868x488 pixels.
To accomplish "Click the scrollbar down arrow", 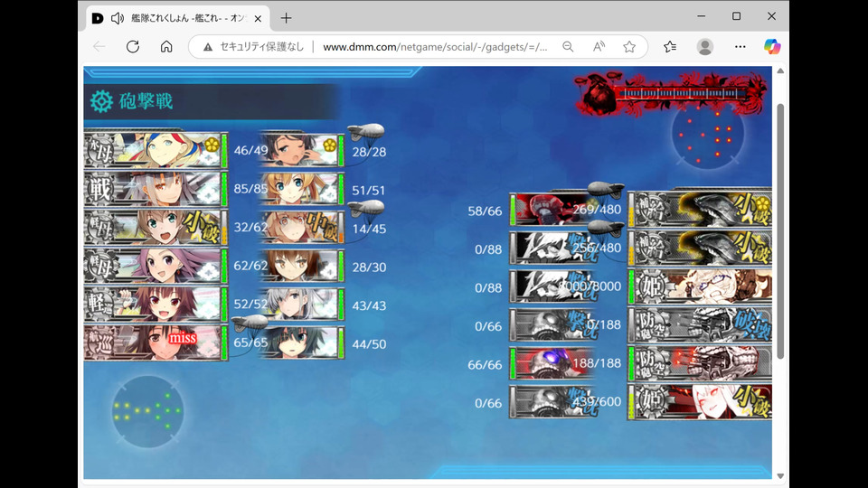I will 780,476.
